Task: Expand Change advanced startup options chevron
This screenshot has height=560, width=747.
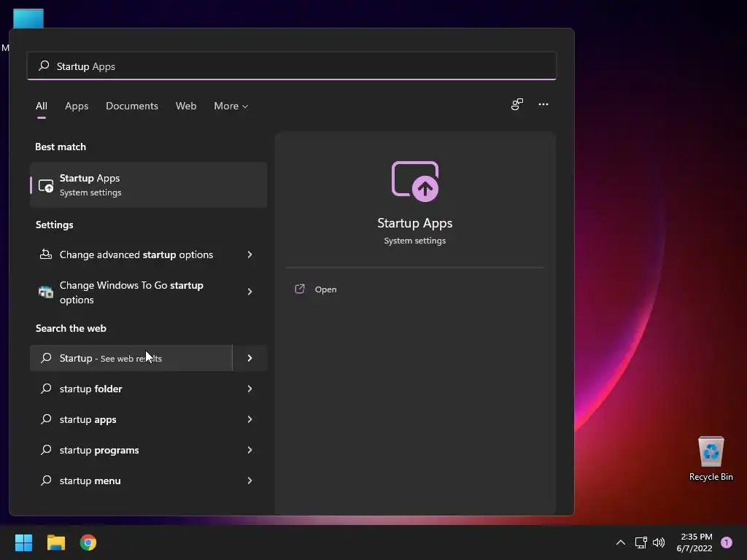Action: [x=249, y=254]
